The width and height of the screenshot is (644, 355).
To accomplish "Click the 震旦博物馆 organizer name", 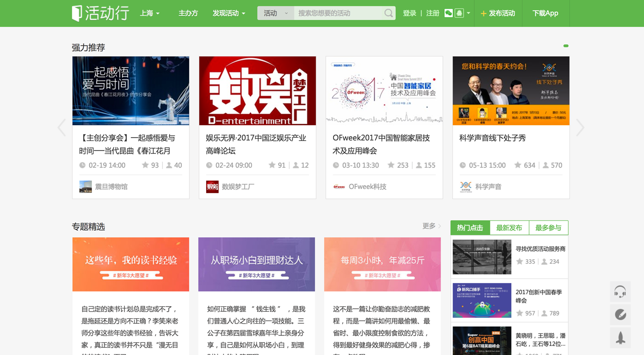I will (111, 186).
